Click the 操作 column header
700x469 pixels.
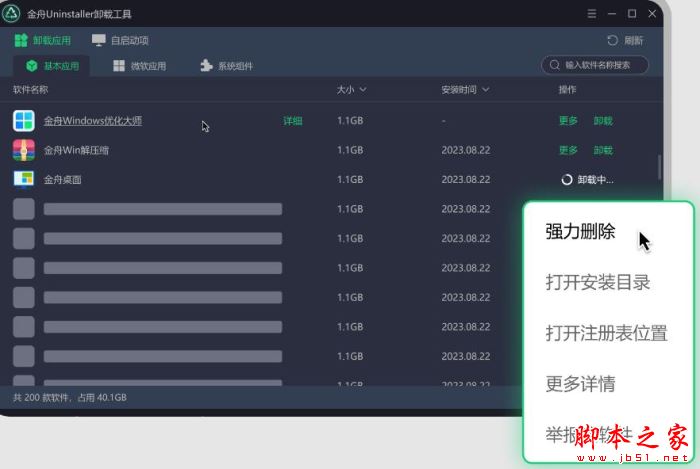(x=567, y=90)
